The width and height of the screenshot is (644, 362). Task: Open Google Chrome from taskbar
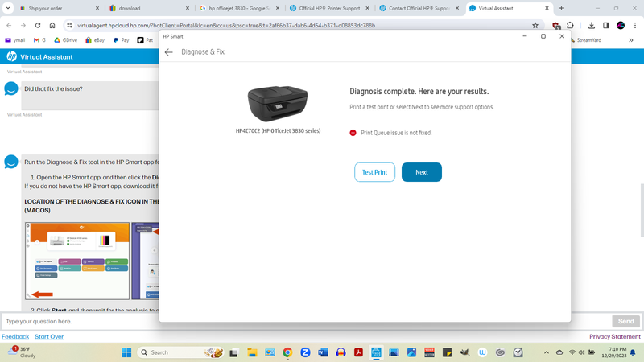click(x=287, y=352)
